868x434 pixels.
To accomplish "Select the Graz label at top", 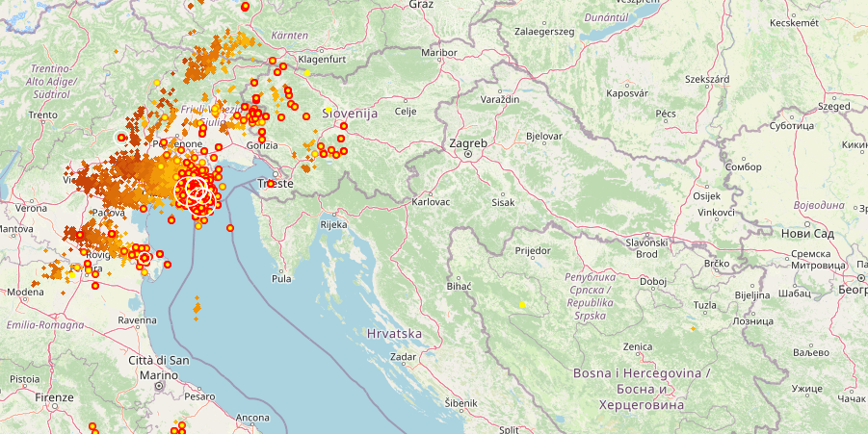I will tap(421, 5).
